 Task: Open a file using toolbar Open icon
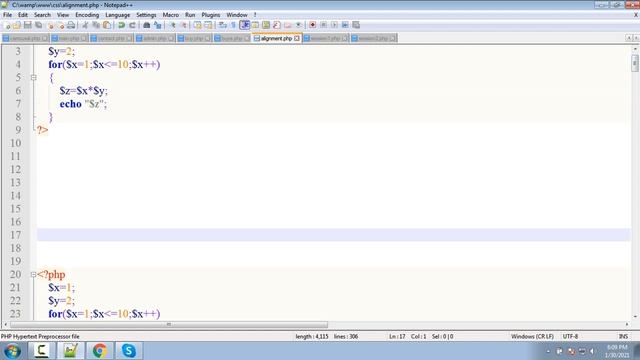[x=17, y=25]
